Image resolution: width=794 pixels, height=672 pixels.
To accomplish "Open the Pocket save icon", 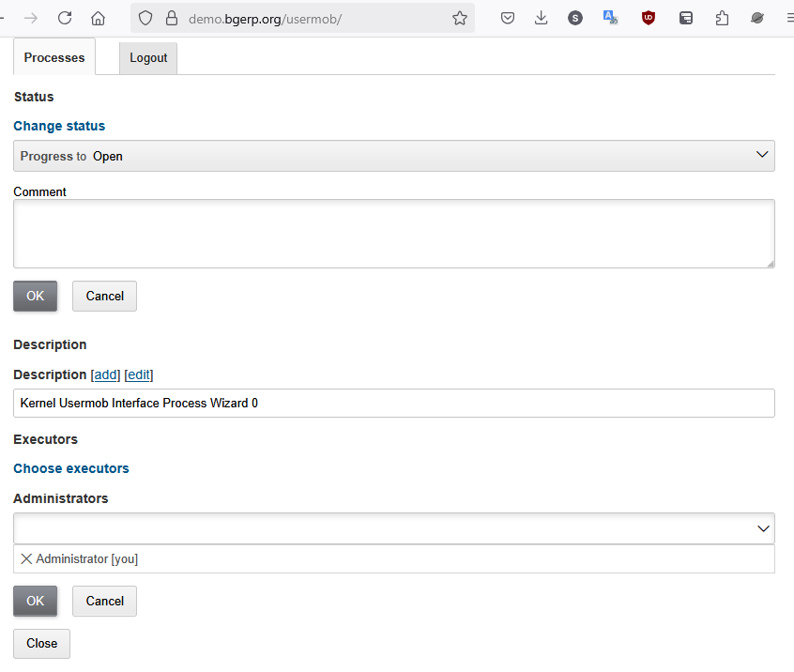I will 508,18.
